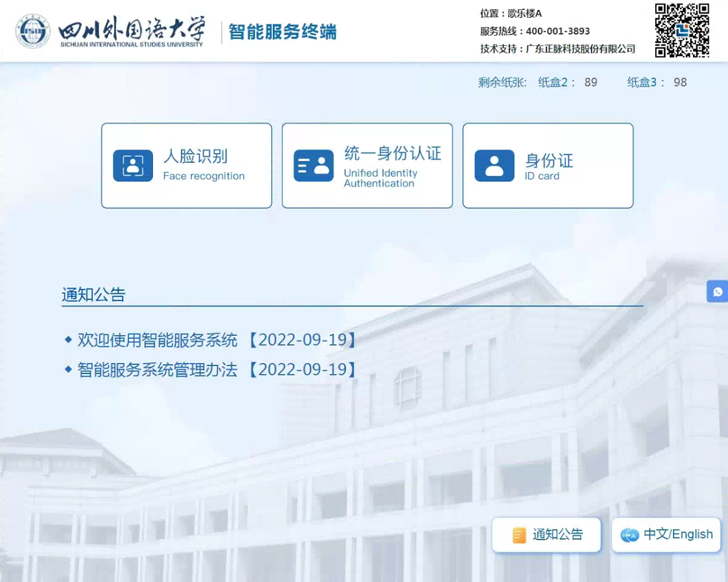Click the ID card person icon
Image resolution: width=728 pixels, height=582 pixels.
click(494, 166)
